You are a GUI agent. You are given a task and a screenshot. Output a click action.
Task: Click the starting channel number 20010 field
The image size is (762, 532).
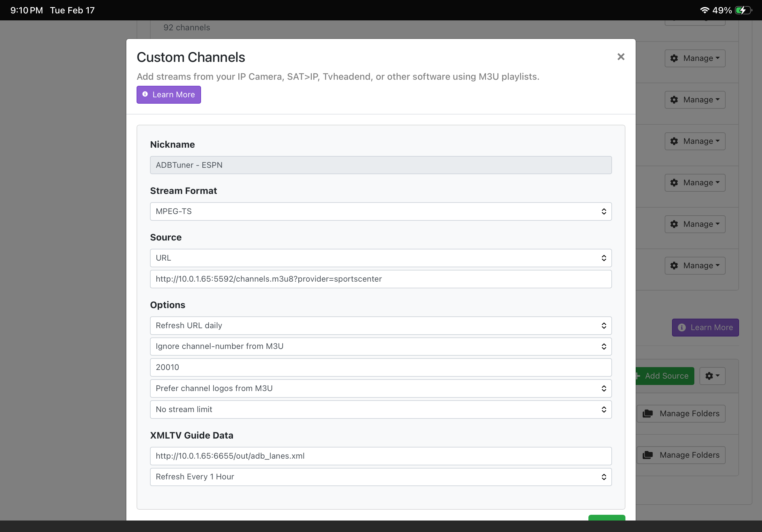pos(380,367)
